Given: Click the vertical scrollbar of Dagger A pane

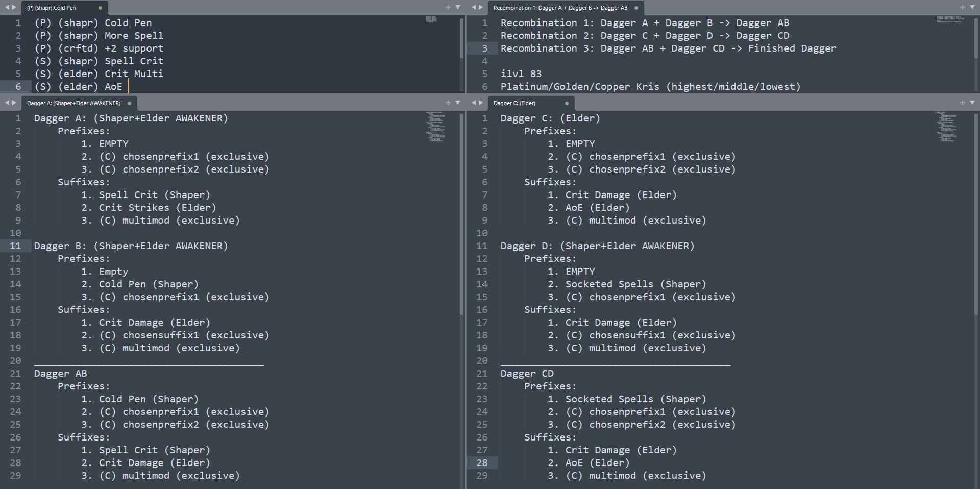Looking at the screenshot, I should (x=461, y=214).
